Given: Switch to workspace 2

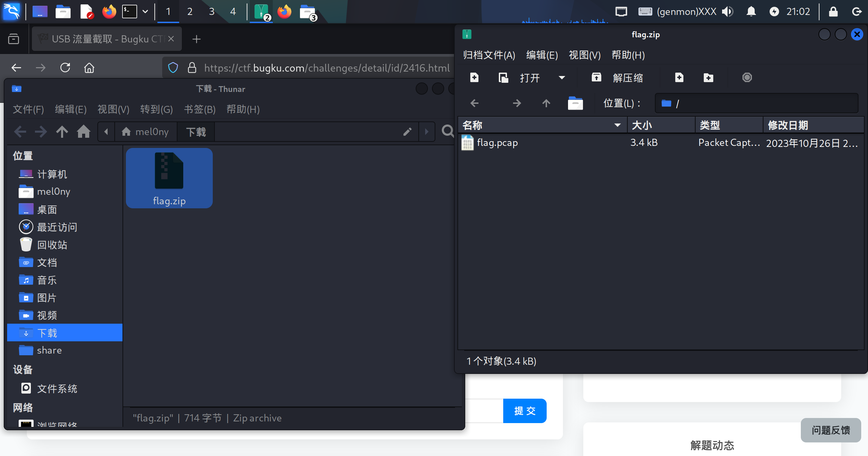Looking at the screenshot, I should pos(190,12).
